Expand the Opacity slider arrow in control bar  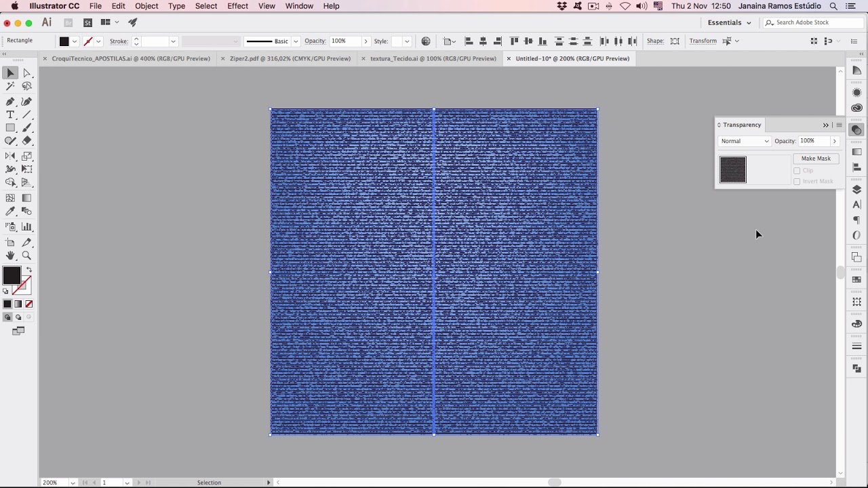[x=366, y=41]
